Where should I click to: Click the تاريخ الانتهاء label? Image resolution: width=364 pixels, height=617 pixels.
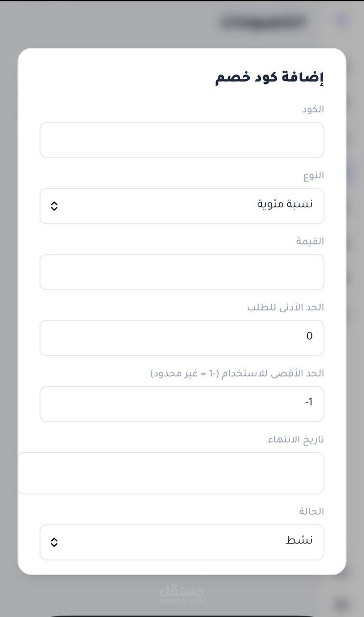(296, 440)
